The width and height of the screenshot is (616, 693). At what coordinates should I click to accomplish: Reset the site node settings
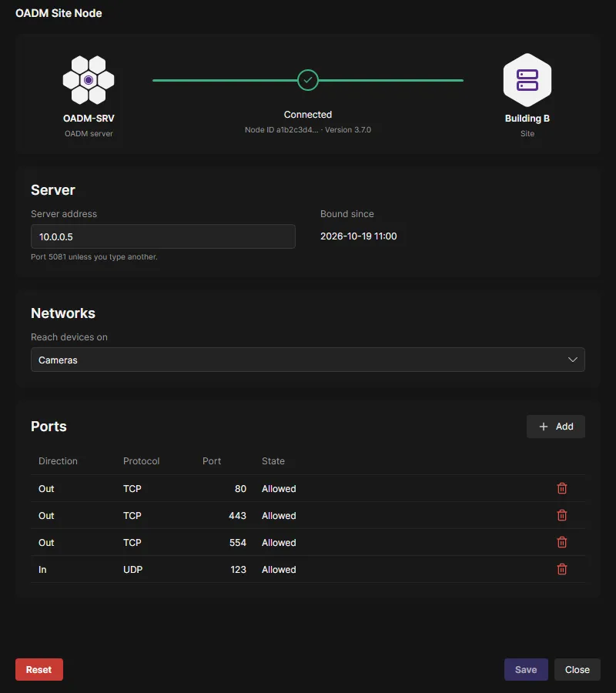(x=39, y=670)
